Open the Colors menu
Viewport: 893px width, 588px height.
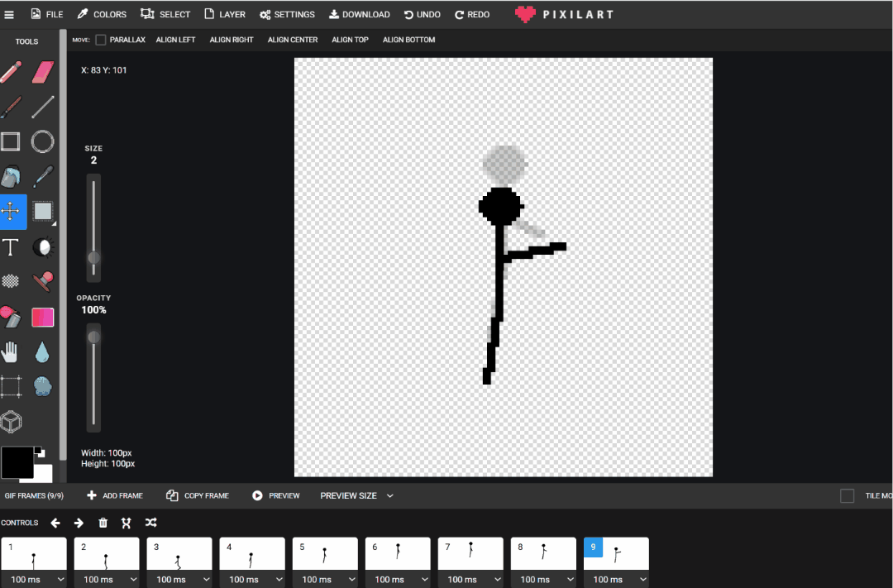coord(102,14)
